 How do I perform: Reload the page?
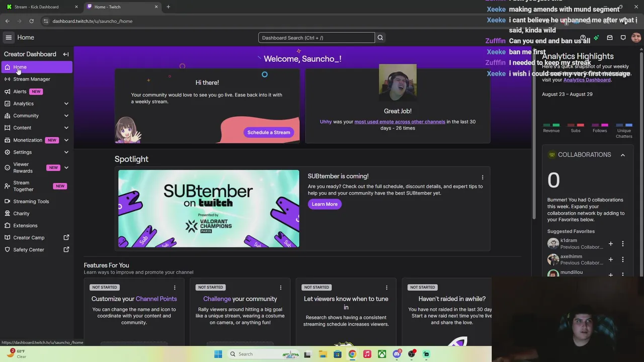(31, 21)
